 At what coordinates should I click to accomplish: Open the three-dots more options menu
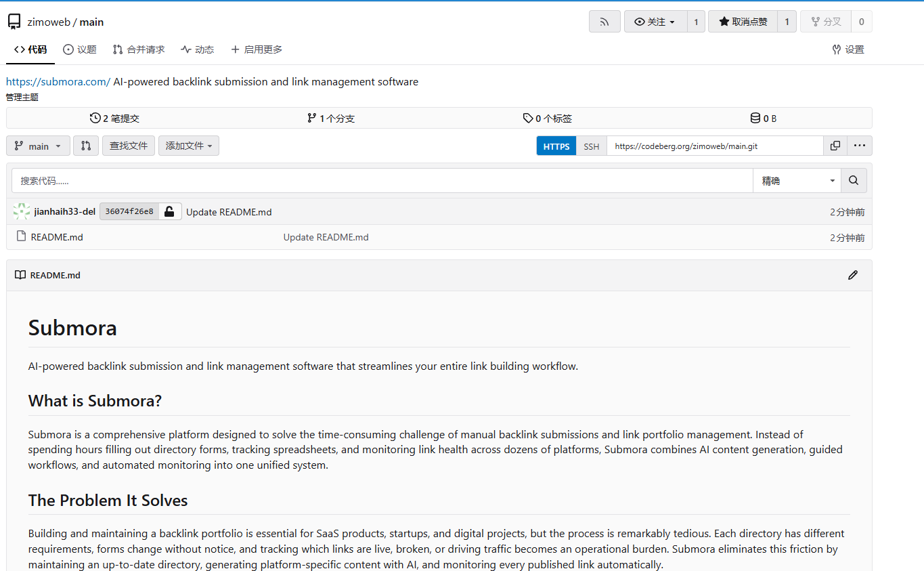[x=860, y=146]
